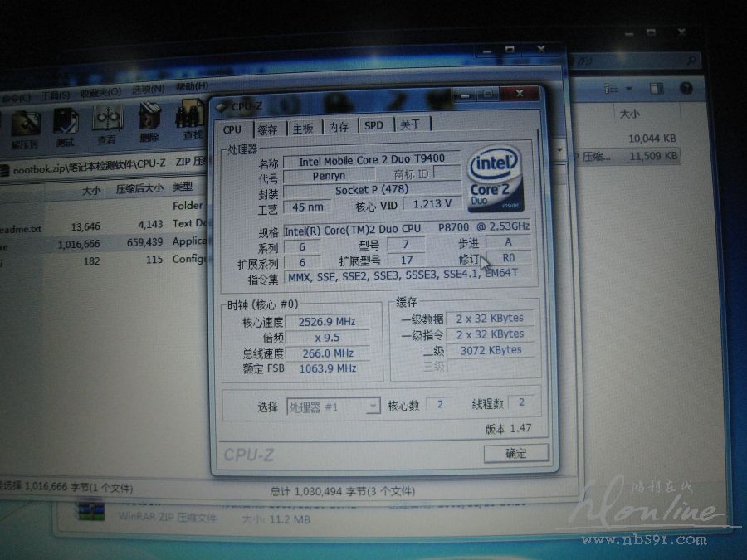Switch to the 主板 tab in CPU-Z
This screenshot has width=747, height=560.
[x=302, y=128]
